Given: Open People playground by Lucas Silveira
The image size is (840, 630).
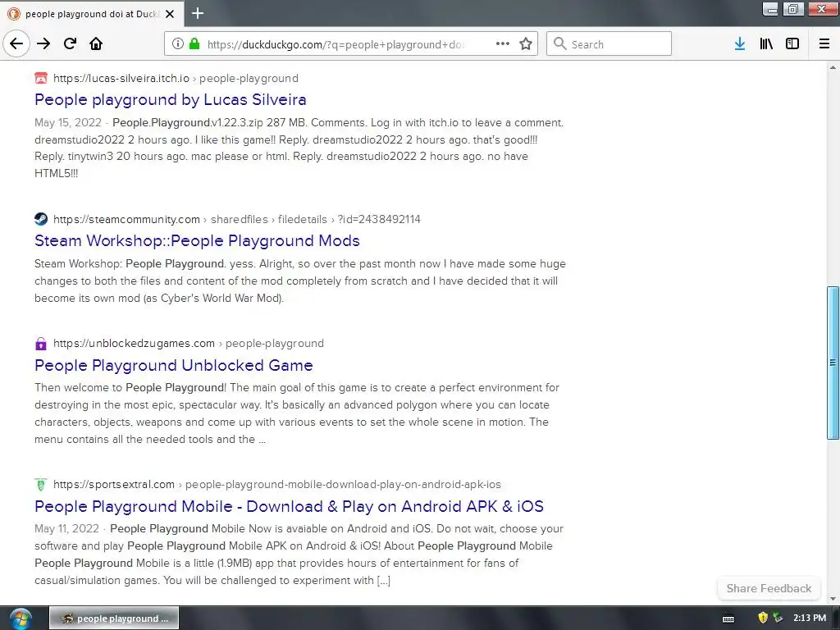Looking at the screenshot, I should coord(171,99).
